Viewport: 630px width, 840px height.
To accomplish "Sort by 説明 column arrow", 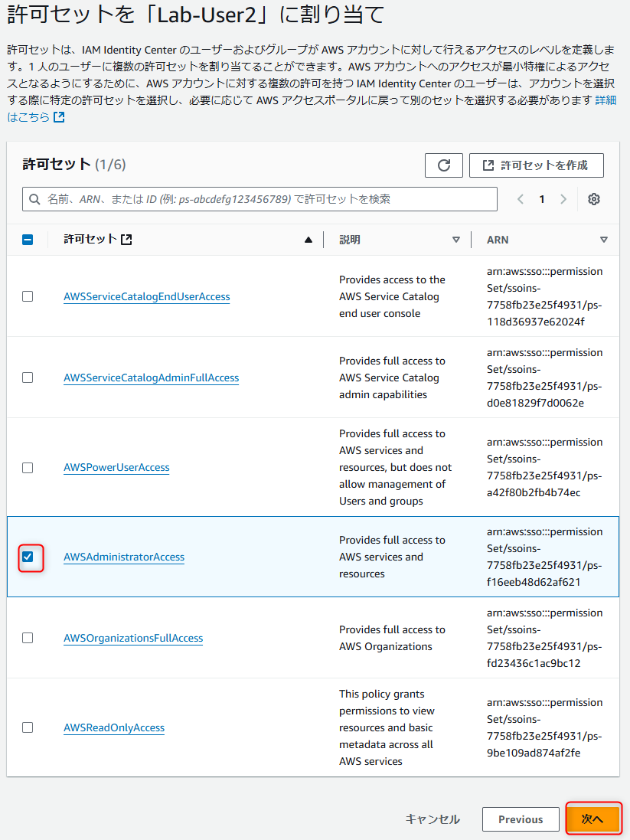I will click(456, 240).
